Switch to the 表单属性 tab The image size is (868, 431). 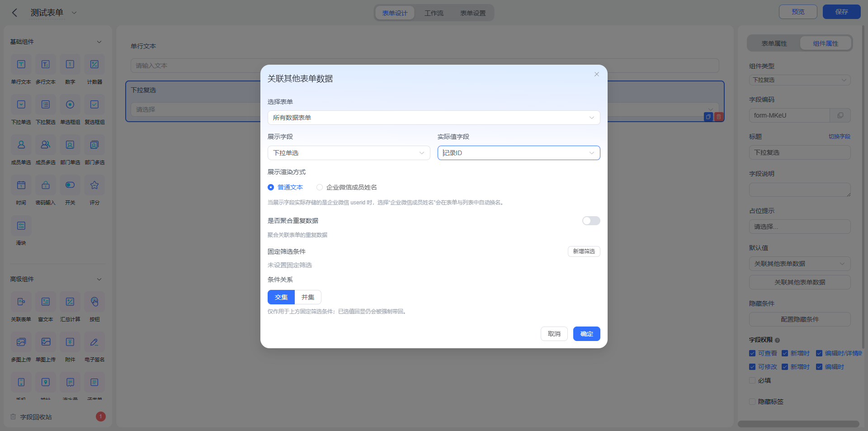coord(774,43)
